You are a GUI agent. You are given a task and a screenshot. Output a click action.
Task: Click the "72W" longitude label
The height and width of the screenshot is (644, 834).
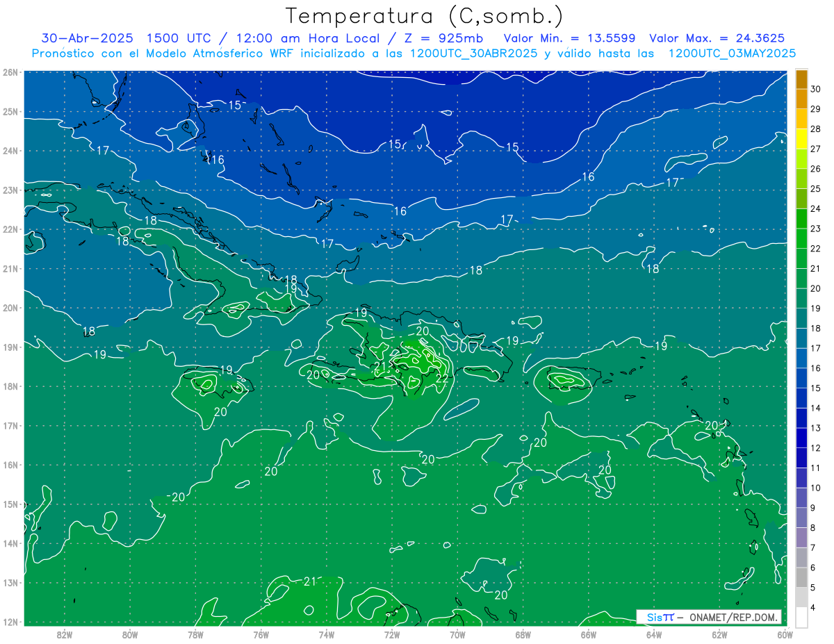[x=392, y=634]
